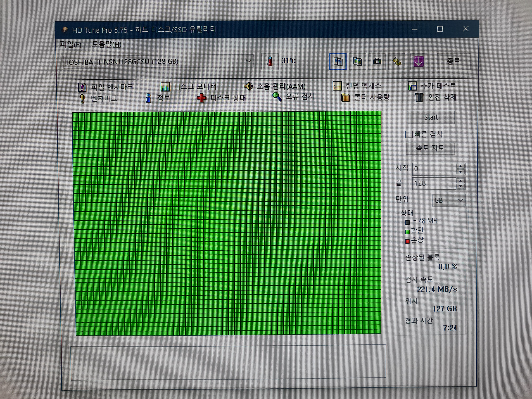Click the 종료 exit button
This screenshot has height=399, width=532.
pos(454,62)
